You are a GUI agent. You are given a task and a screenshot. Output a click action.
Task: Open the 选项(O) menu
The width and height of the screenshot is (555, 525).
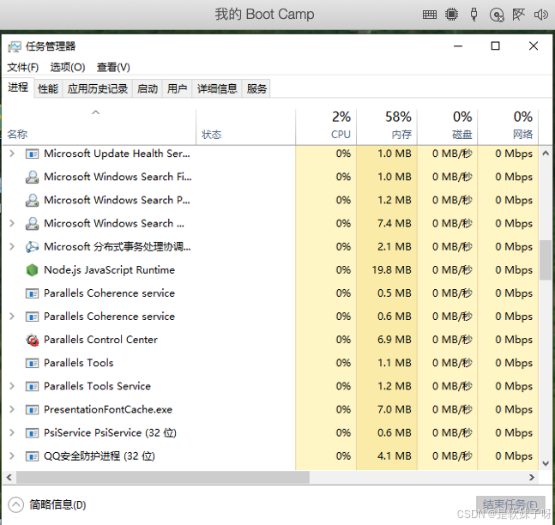point(68,67)
